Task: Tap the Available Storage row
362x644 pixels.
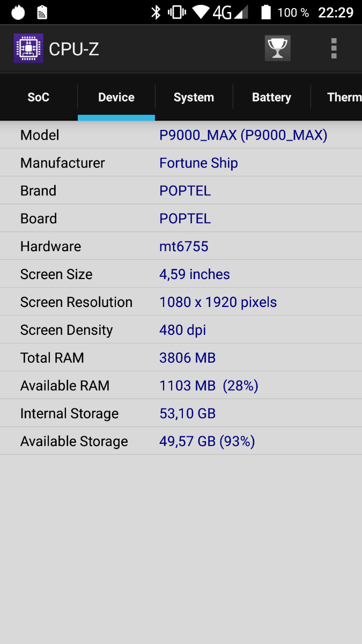Action: 181,442
